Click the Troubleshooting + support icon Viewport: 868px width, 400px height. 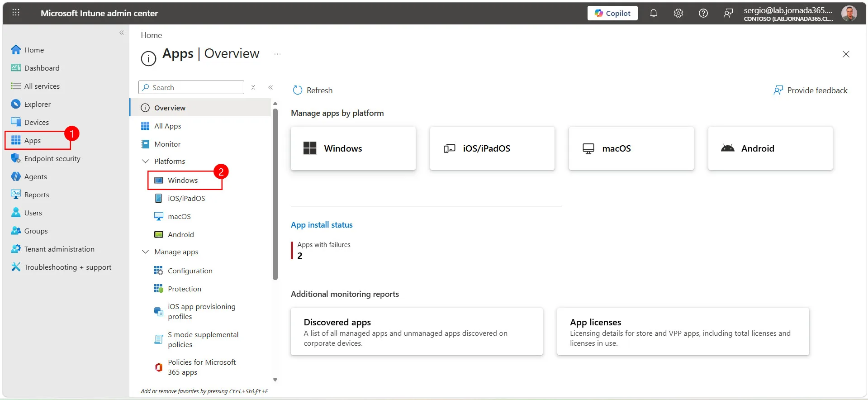(16, 267)
